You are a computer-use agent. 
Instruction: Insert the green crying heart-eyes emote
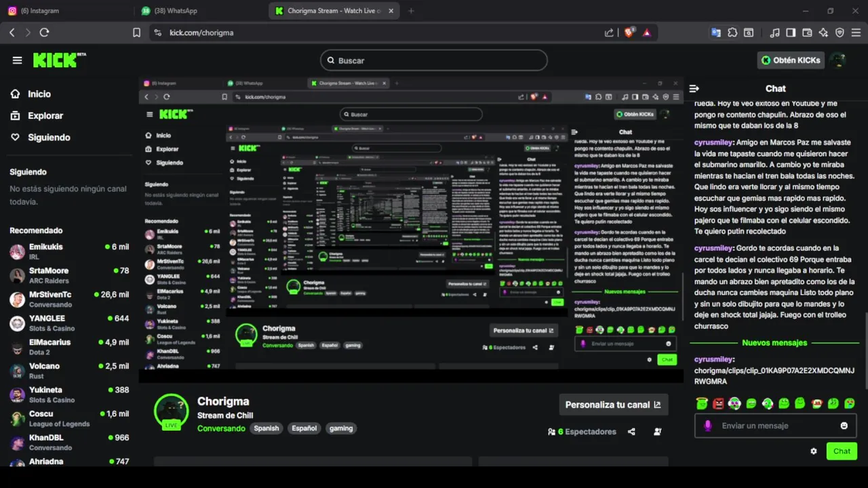pyautogui.click(x=850, y=403)
